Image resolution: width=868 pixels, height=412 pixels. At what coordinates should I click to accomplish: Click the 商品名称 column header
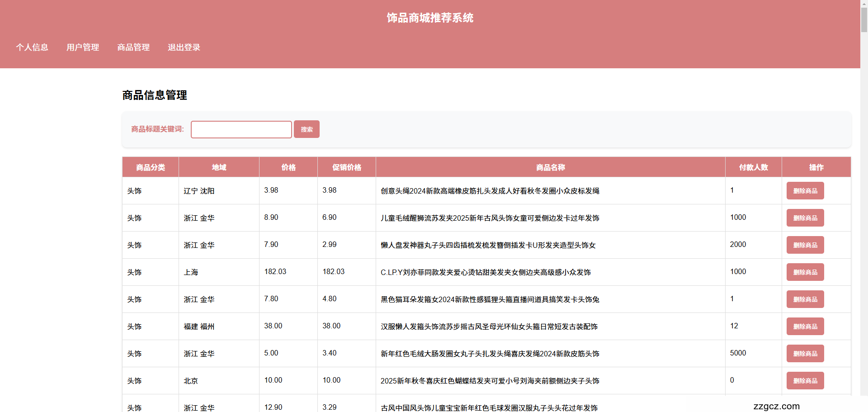550,167
